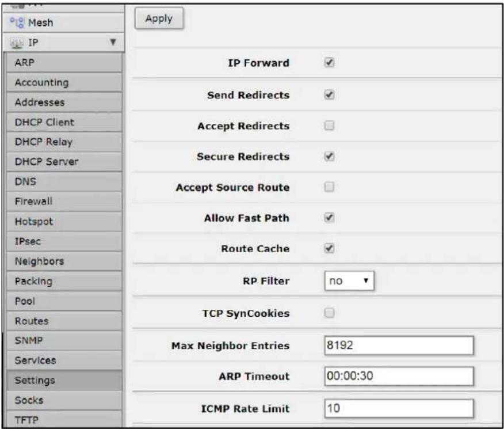The width and height of the screenshot is (504, 429).
Task: Open Hotspot page
Action: [x=64, y=221]
